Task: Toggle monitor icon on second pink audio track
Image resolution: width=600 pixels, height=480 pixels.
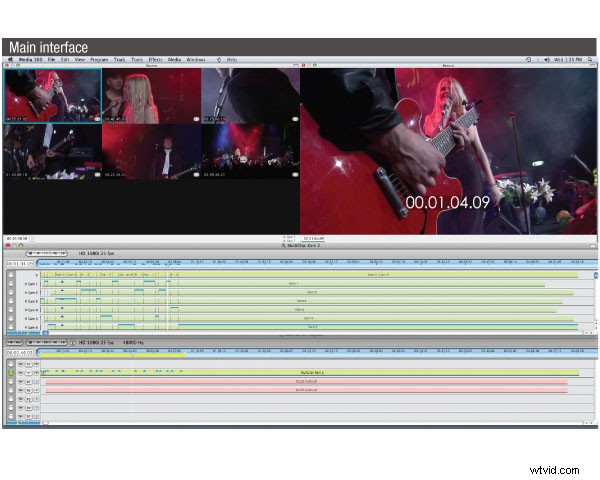Action: 21,390
